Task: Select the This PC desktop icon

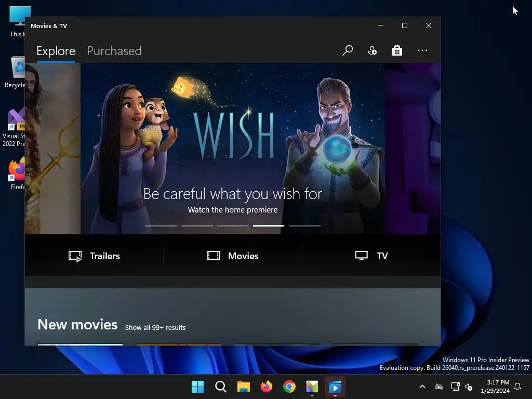Action: point(15,22)
